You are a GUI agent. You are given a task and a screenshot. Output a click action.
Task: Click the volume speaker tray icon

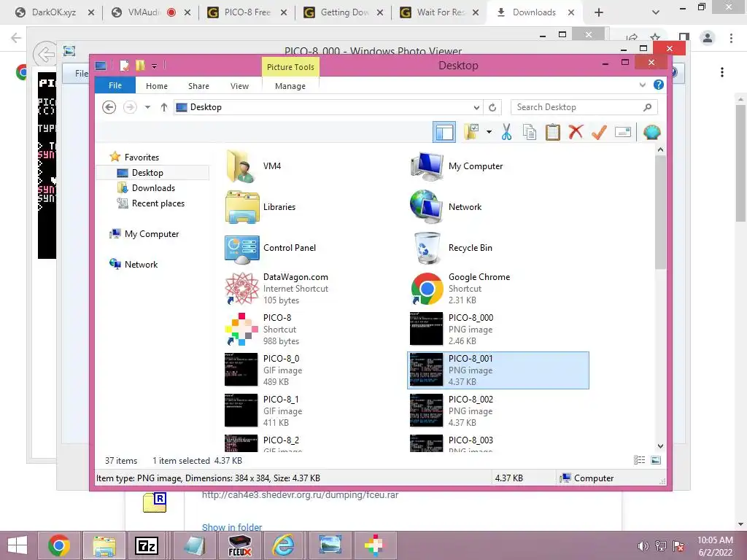pos(643,546)
